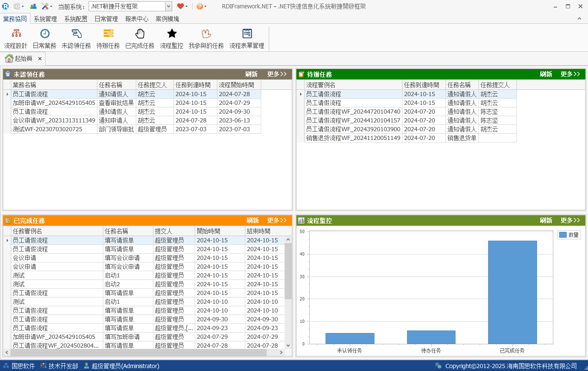This screenshot has width=588, height=371.
Task: Click 更多>> in the 已完成任務 panel
Action: (277, 220)
